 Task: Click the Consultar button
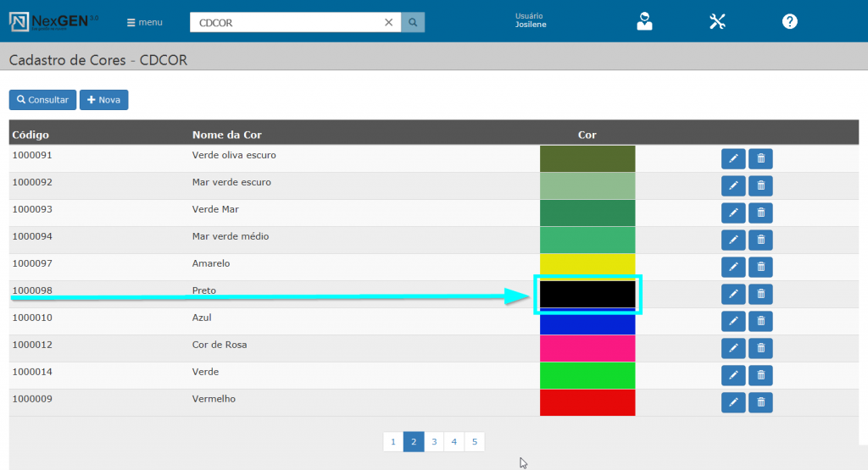point(43,100)
